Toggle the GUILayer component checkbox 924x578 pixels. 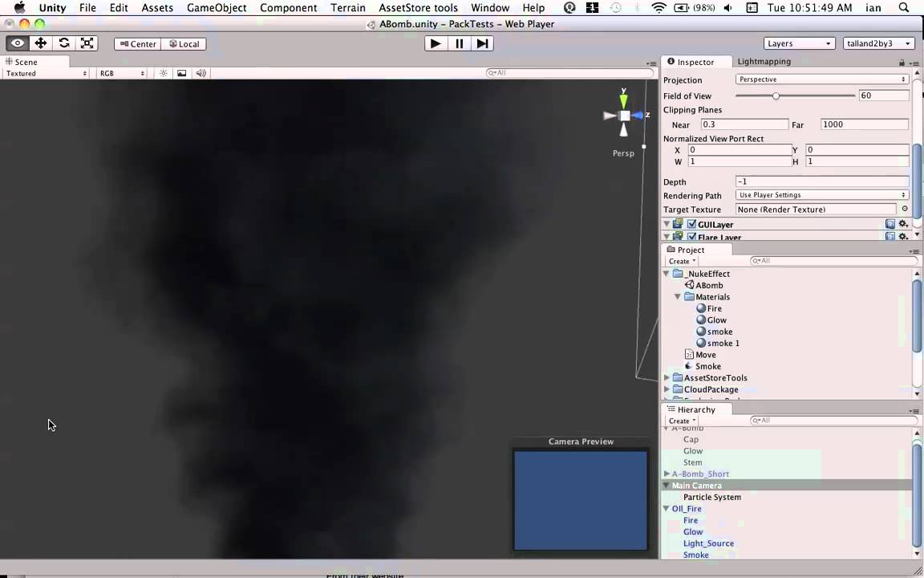click(692, 224)
